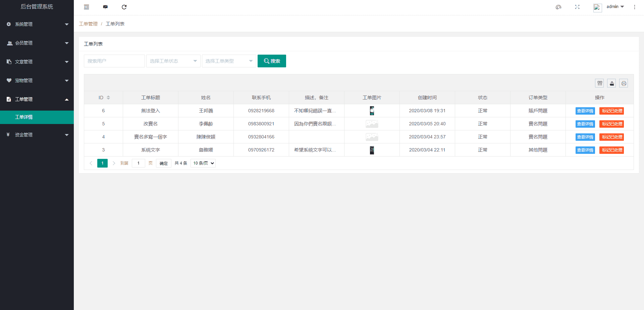The height and width of the screenshot is (310, 644).
Task: Click the 搜索用户 input field
Action: point(114,61)
